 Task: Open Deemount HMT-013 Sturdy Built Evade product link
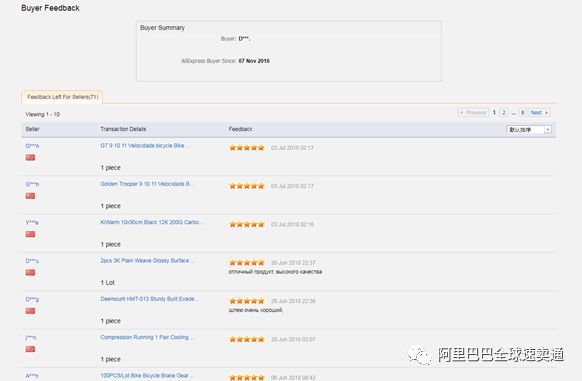click(149, 299)
